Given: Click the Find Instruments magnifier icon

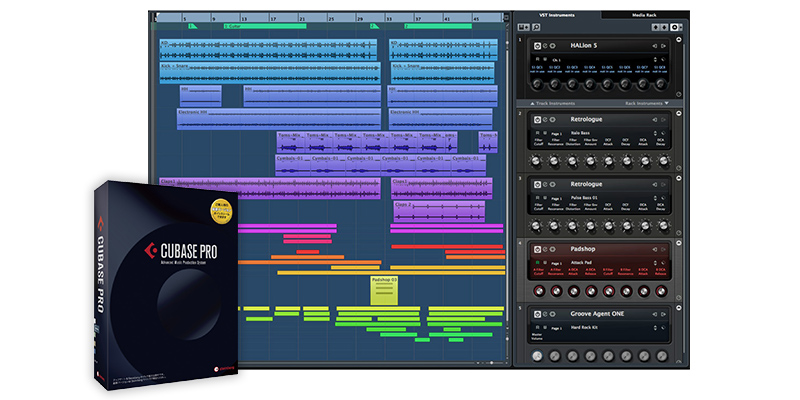Looking at the screenshot, I should click(536, 27).
